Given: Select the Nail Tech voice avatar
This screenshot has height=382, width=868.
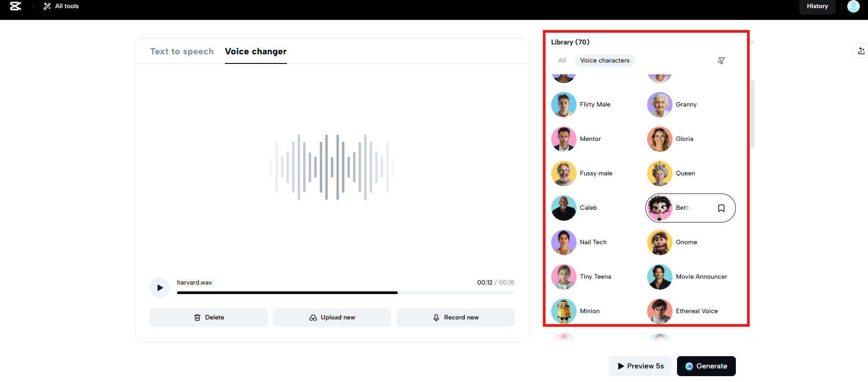Looking at the screenshot, I should (564, 242).
